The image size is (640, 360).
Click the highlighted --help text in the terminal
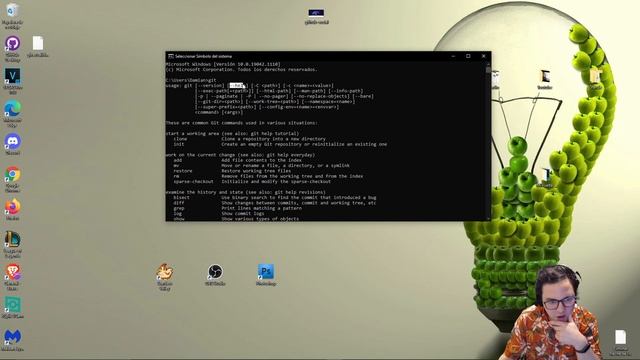237,85
